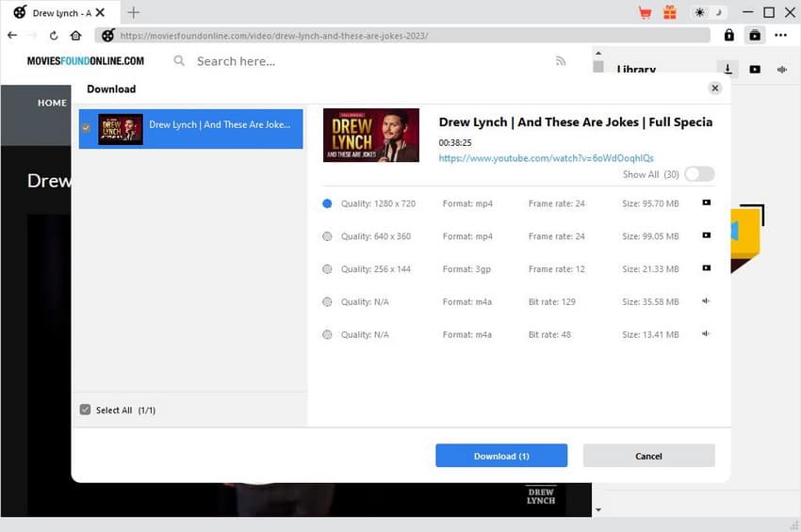Choose the m4a bit rate 129 option
Viewport: 801px width, 532px height.
327,302
